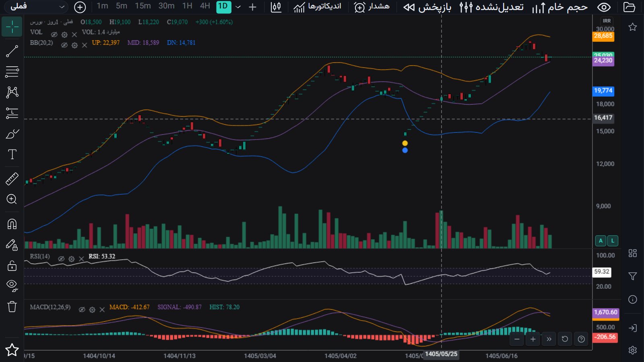Image resolution: width=644 pixels, height=362 pixels.
Task: Zoom out chart with minus button
Action: point(517,339)
